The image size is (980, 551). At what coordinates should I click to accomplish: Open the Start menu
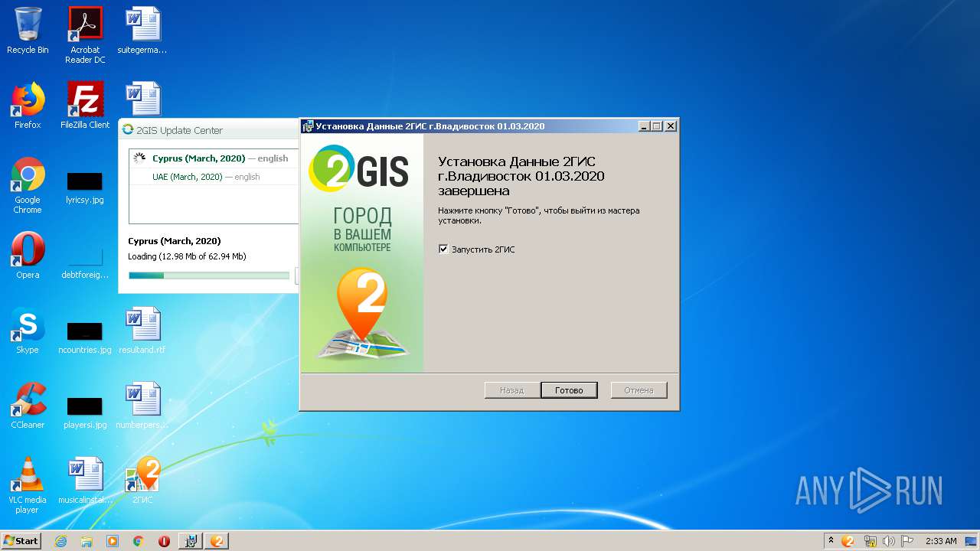21,541
